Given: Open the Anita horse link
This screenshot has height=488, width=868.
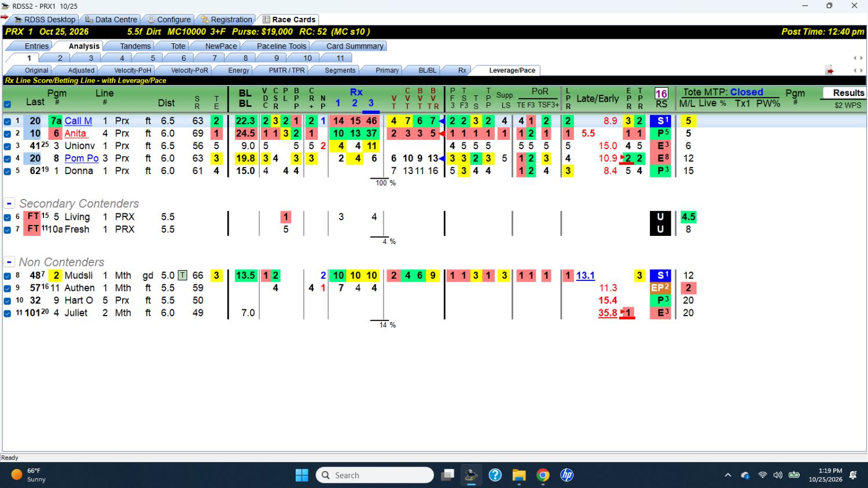Looking at the screenshot, I should (x=75, y=134).
